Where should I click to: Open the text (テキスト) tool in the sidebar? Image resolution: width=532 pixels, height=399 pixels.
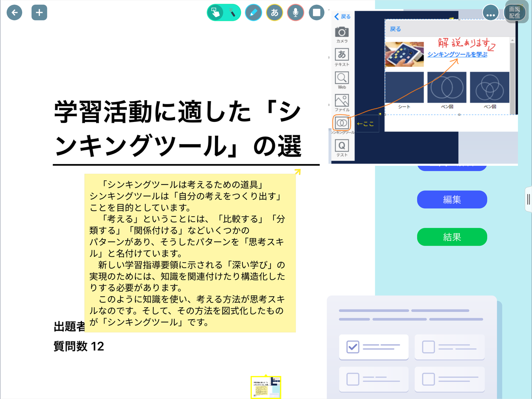pyautogui.click(x=341, y=54)
